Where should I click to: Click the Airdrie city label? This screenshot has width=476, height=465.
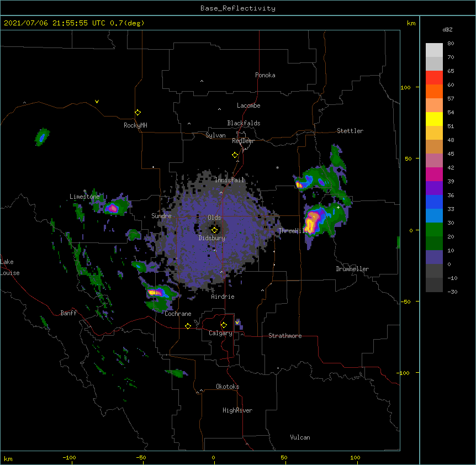pos(223,297)
